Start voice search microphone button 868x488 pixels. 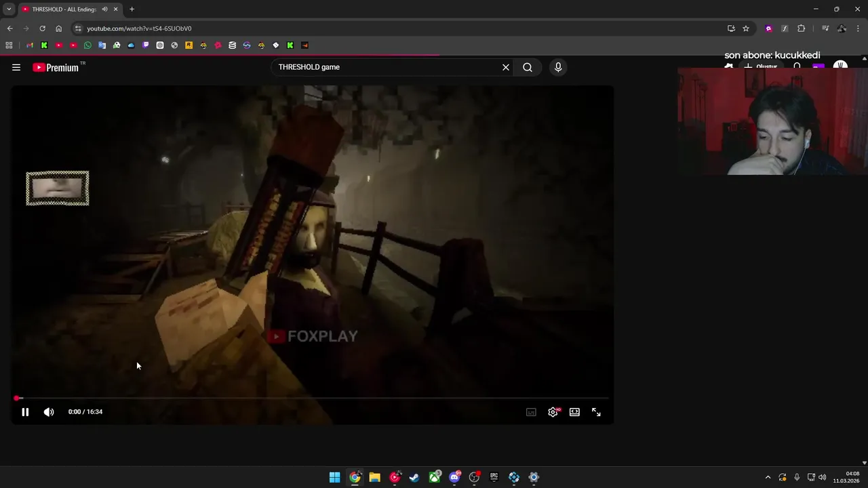(558, 67)
